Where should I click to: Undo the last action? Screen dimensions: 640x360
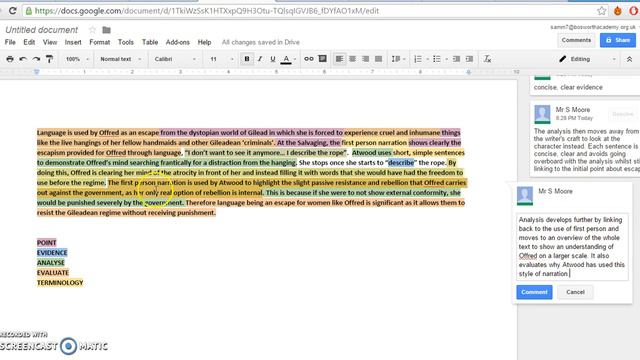point(23,59)
